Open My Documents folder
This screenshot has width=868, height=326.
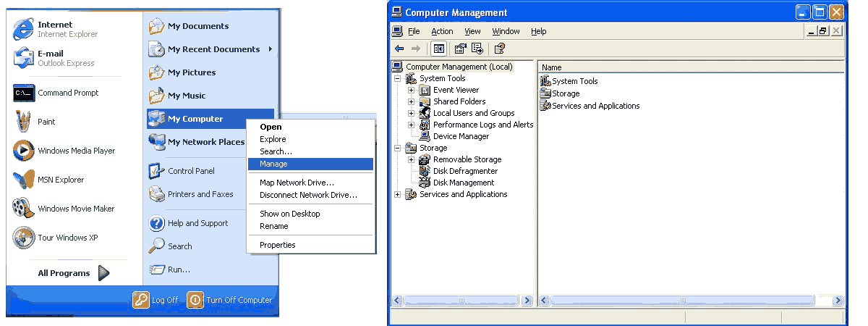click(x=189, y=26)
